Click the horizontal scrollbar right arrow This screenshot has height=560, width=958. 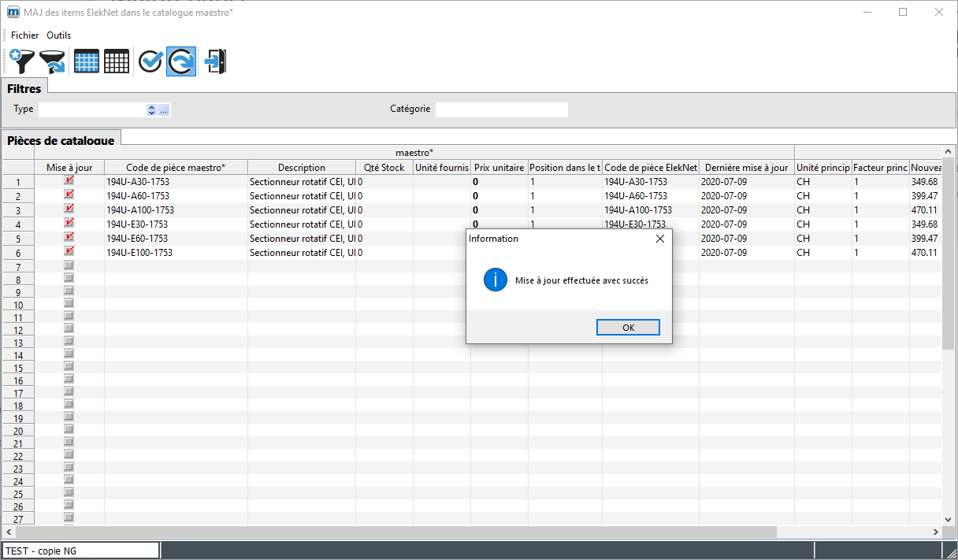tap(936, 532)
